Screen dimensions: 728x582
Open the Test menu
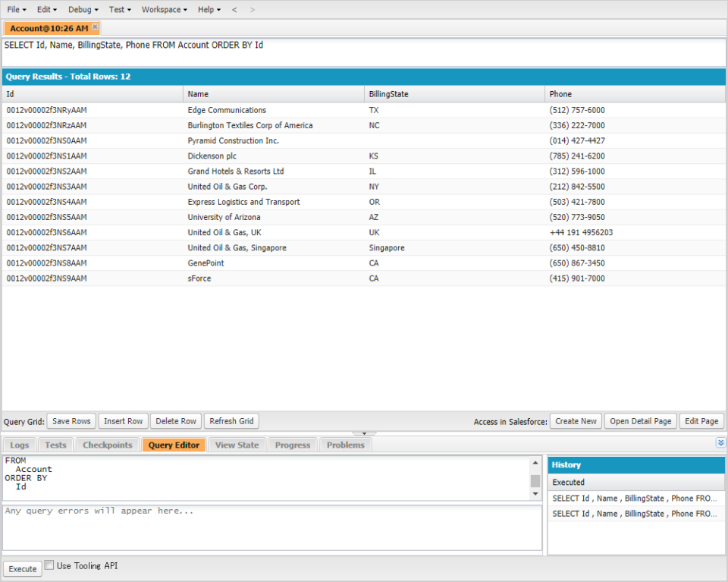(x=120, y=10)
